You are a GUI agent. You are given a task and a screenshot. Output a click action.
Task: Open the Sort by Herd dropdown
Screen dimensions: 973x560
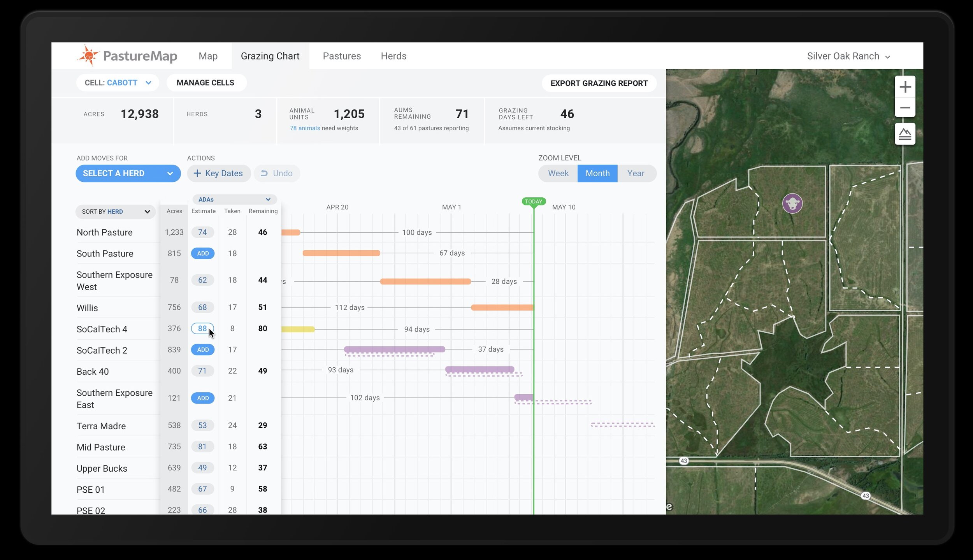[x=116, y=212]
